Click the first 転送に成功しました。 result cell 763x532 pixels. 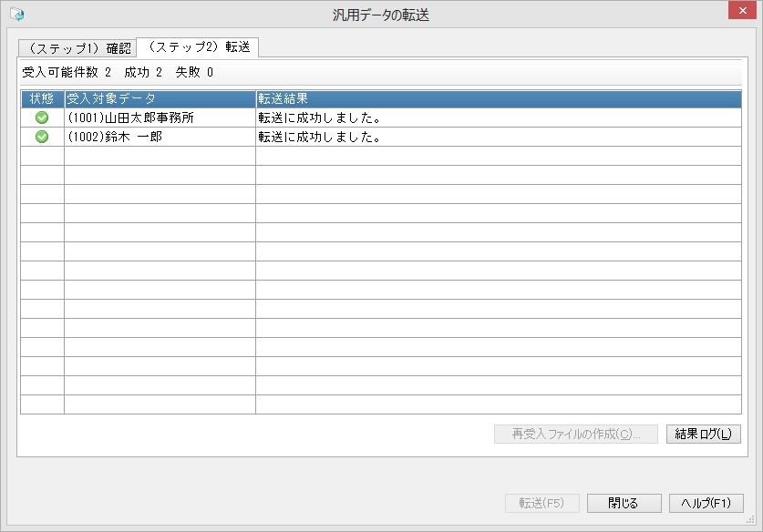[499, 118]
